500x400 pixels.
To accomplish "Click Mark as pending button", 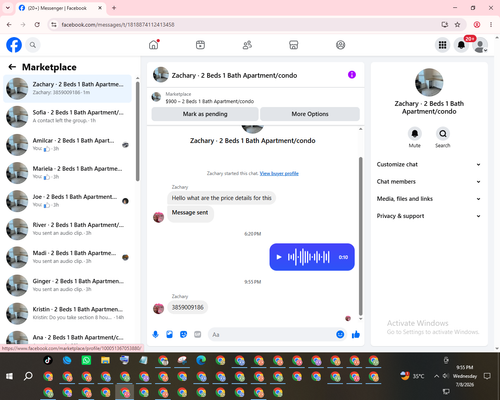I will tap(205, 114).
